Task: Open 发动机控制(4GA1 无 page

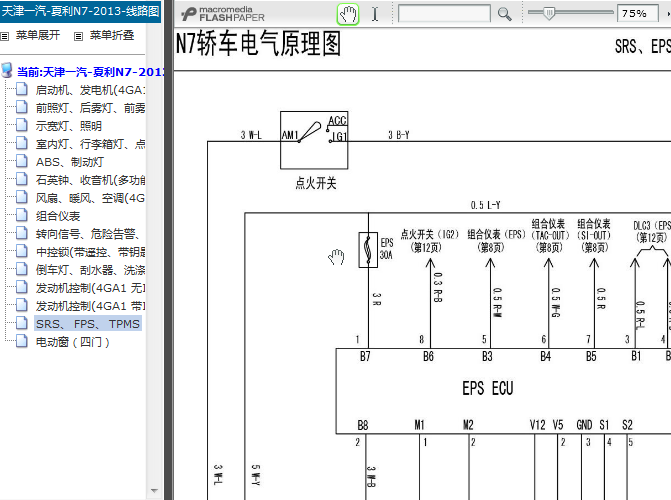Action: 90,288
